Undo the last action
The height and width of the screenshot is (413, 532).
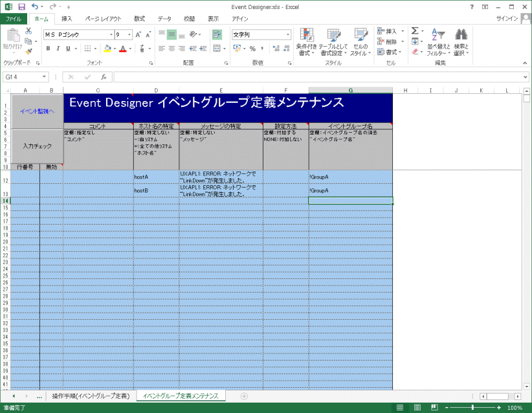(x=35, y=6)
